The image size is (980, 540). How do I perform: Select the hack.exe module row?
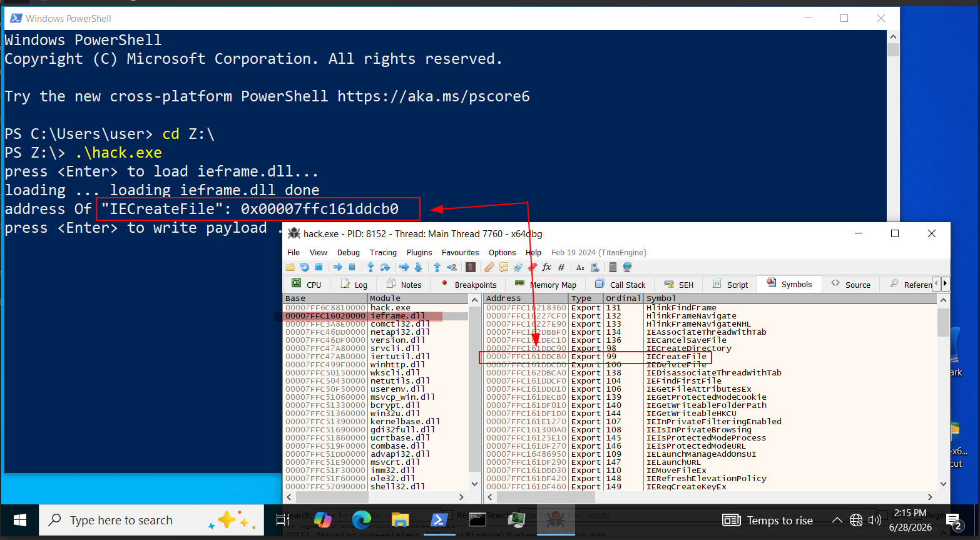click(376, 308)
